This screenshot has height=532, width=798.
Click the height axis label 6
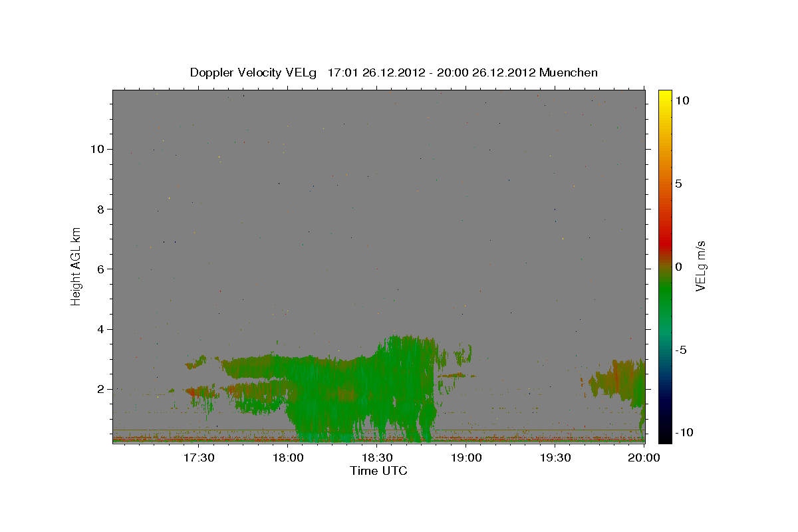100,269
